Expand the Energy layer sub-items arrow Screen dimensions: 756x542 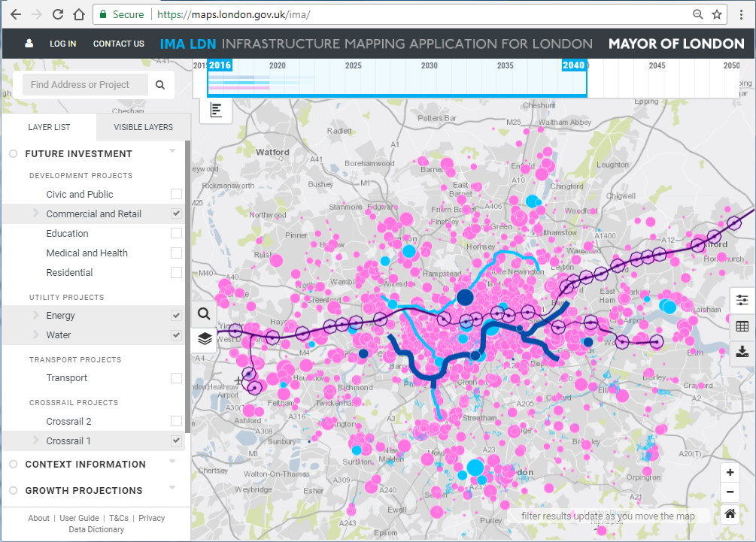click(x=35, y=315)
